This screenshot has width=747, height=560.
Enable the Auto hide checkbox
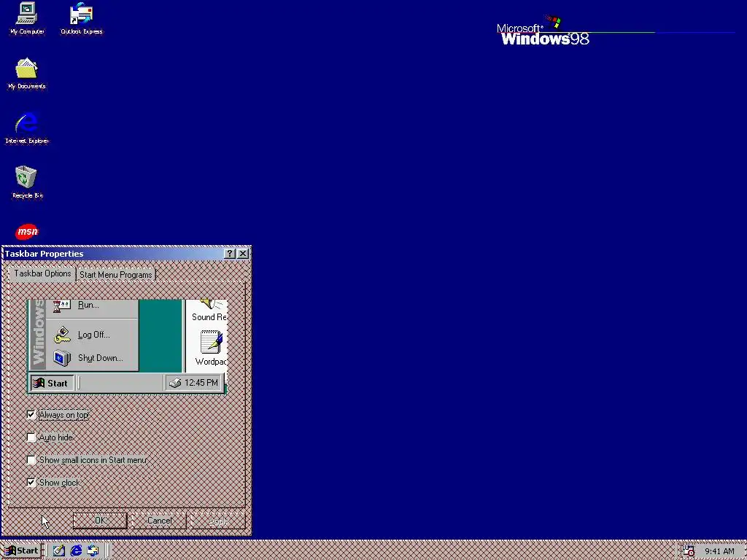pyautogui.click(x=31, y=437)
